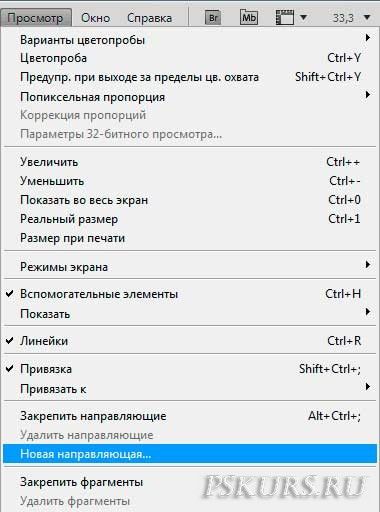Open the Справка menu
Viewport: 380px width, 512px height.
(149, 18)
